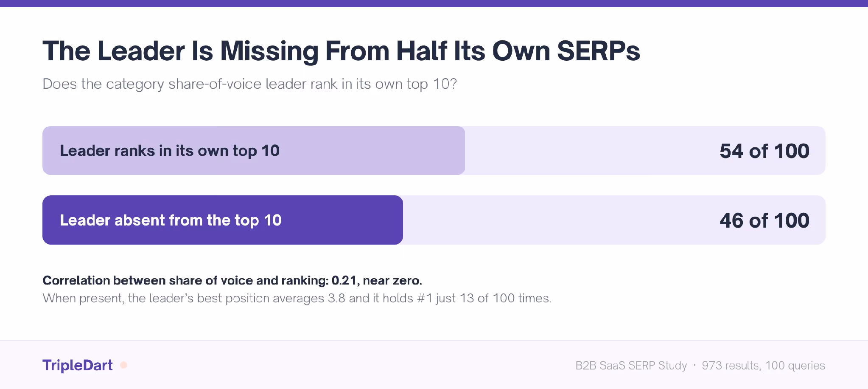Click the main headline about SERPs
Screen dimensions: 868x389
click(x=341, y=51)
